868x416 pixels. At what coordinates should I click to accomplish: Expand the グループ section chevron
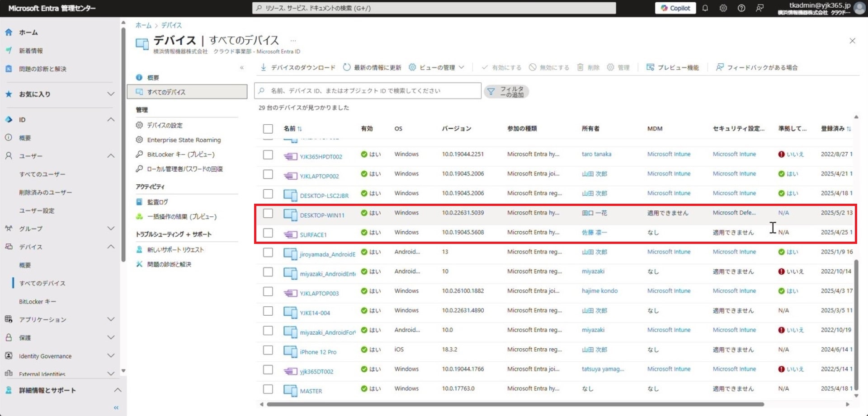pyautogui.click(x=111, y=229)
